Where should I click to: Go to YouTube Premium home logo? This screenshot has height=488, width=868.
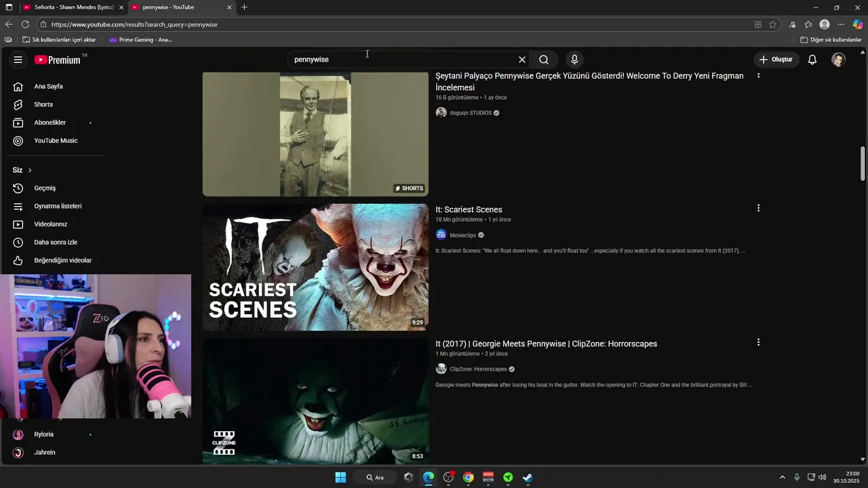(x=58, y=60)
